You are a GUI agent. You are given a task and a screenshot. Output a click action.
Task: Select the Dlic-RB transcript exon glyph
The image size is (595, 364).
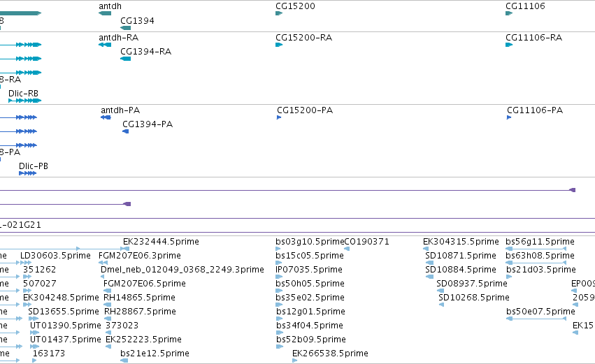pyautogui.click(x=24, y=101)
